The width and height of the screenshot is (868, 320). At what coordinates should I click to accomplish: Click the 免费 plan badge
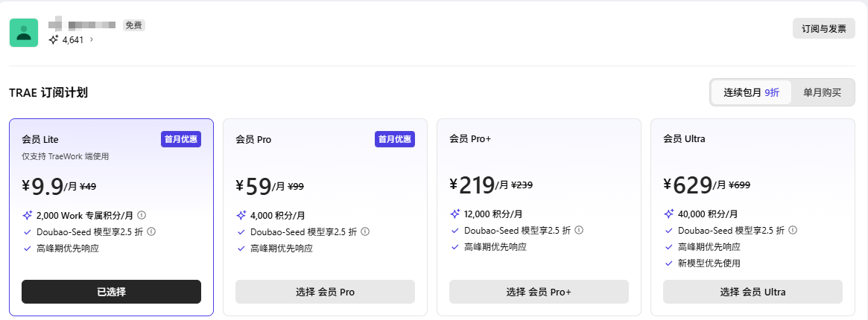coord(134,25)
